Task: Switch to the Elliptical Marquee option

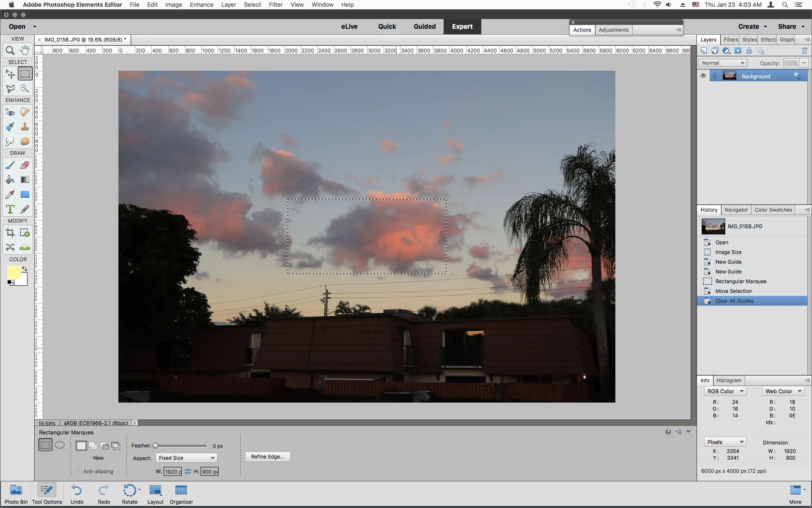Action: (60, 445)
